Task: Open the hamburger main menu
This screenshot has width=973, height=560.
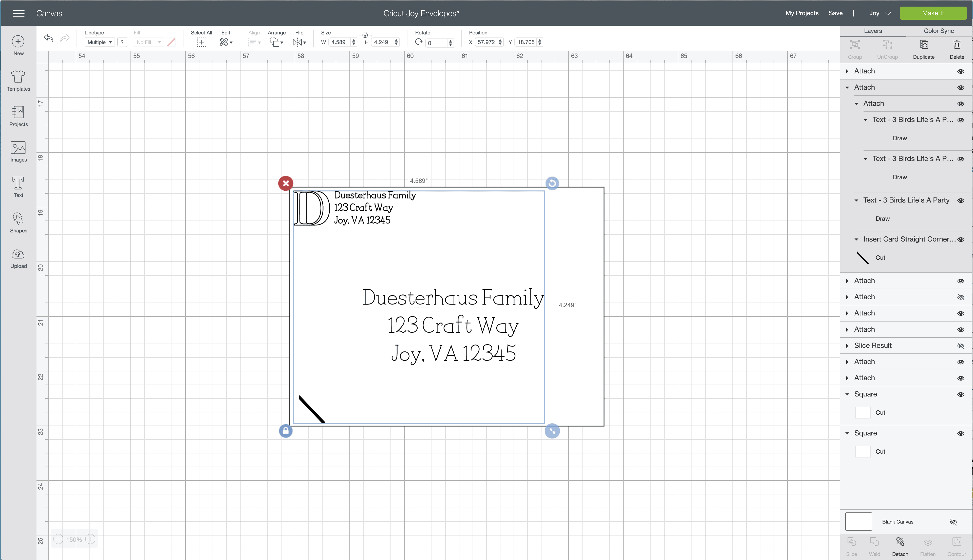Action: pyautogui.click(x=18, y=13)
